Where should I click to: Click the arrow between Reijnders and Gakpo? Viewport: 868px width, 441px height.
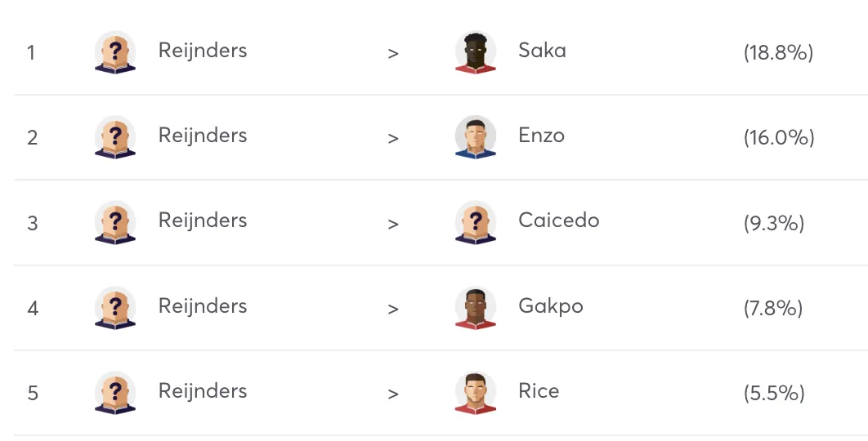click(x=393, y=309)
